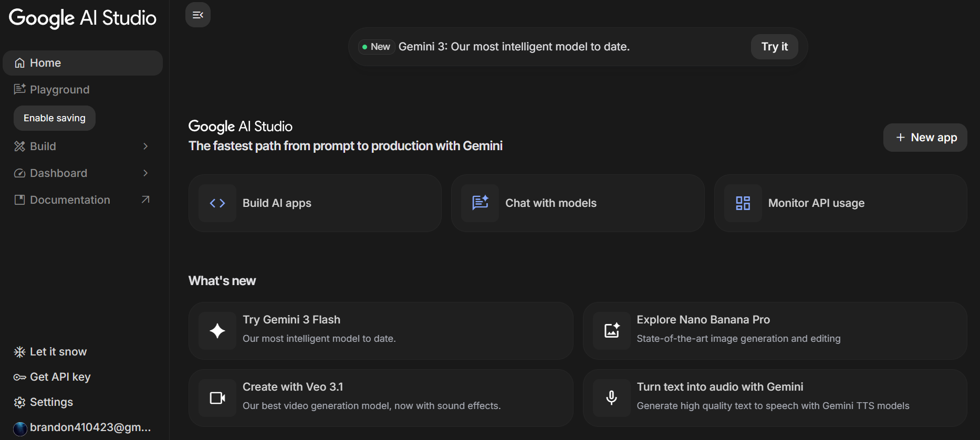Click the microphone icon for text to audio
The height and width of the screenshot is (440, 980).
611,398
